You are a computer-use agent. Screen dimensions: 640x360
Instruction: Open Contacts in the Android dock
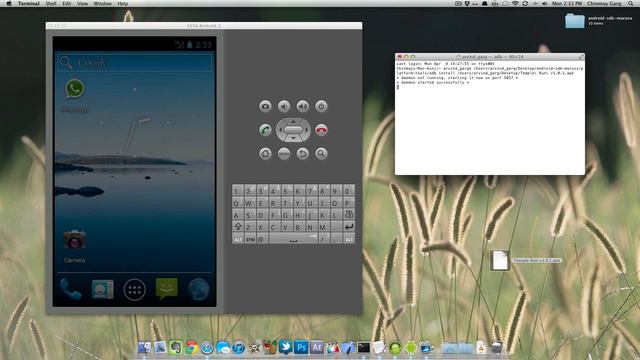coord(102,289)
